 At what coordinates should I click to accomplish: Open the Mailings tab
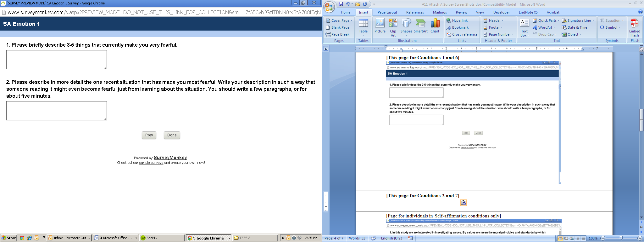(x=440, y=12)
